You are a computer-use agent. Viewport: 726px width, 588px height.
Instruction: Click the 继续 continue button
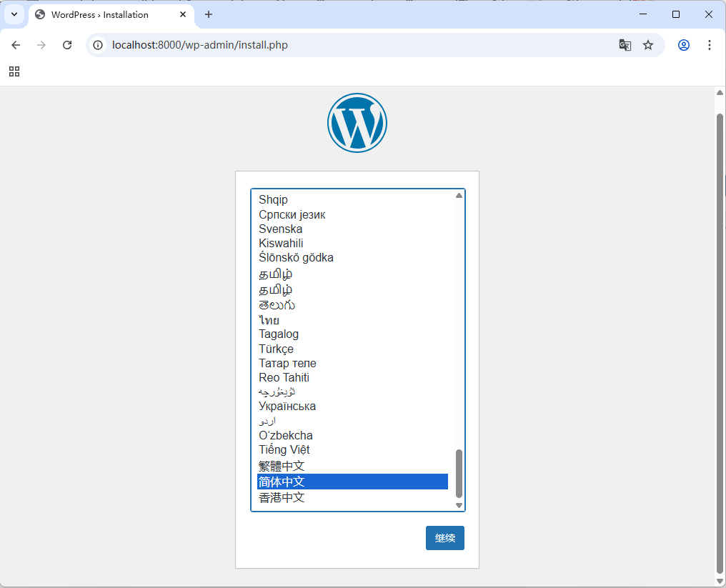[445, 538]
